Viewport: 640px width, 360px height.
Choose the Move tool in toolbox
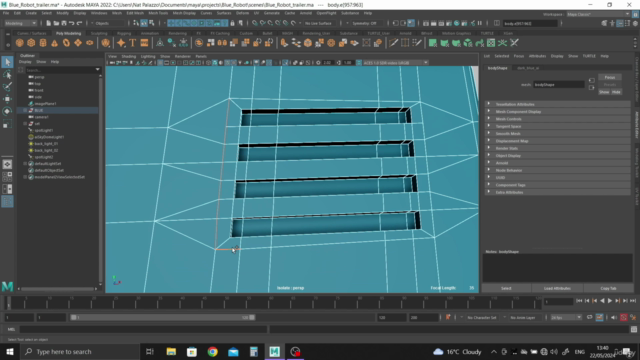click(7, 99)
